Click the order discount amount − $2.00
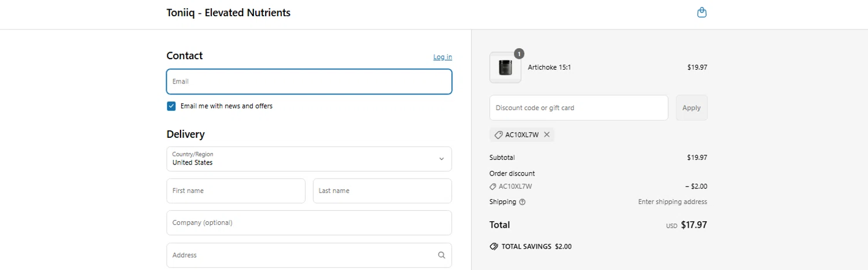The image size is (868, 270). pos(696,187)
